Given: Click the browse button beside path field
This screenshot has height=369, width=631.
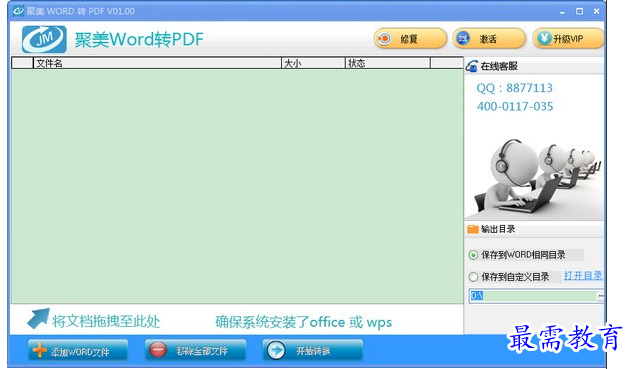Looking at the screenshot, I should click(600, 296).
